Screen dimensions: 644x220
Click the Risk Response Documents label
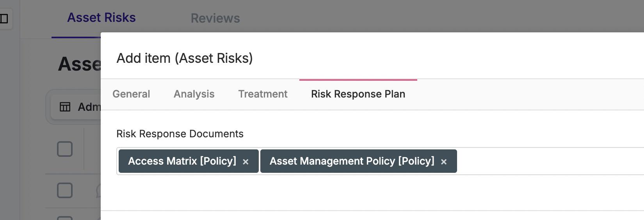tap(180, 134)
